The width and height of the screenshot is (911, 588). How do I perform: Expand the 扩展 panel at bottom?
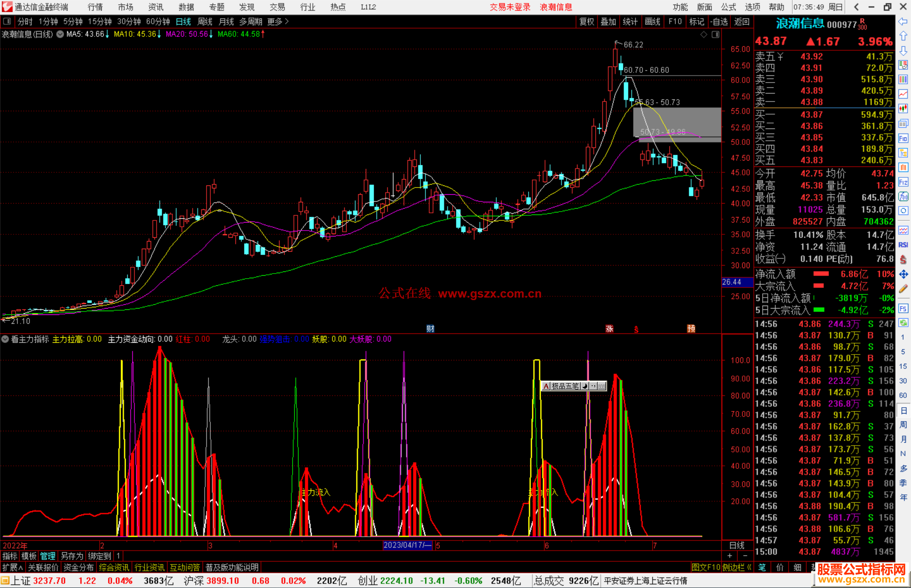[x=12, y=567]
